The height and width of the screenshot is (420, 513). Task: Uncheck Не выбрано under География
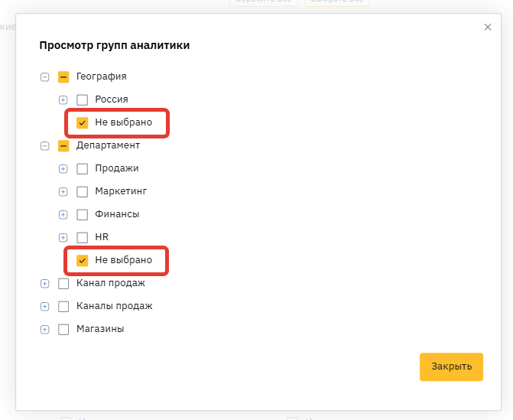83,122
